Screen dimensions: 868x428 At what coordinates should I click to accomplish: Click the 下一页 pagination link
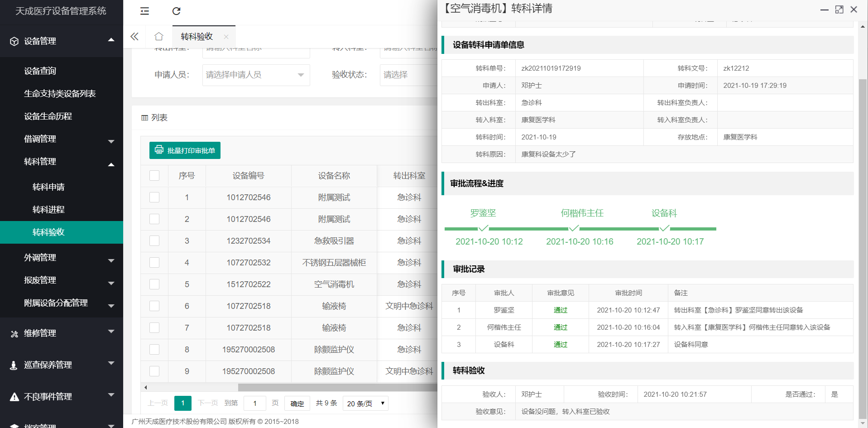click(208, 403)
